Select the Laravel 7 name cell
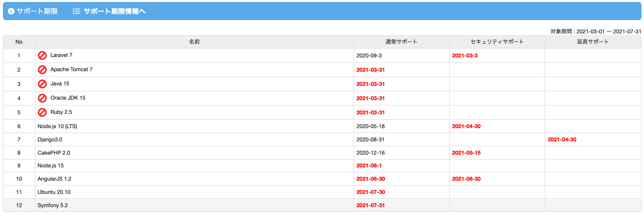This screenshot has height=216, width=644. [x=194, y=55]
